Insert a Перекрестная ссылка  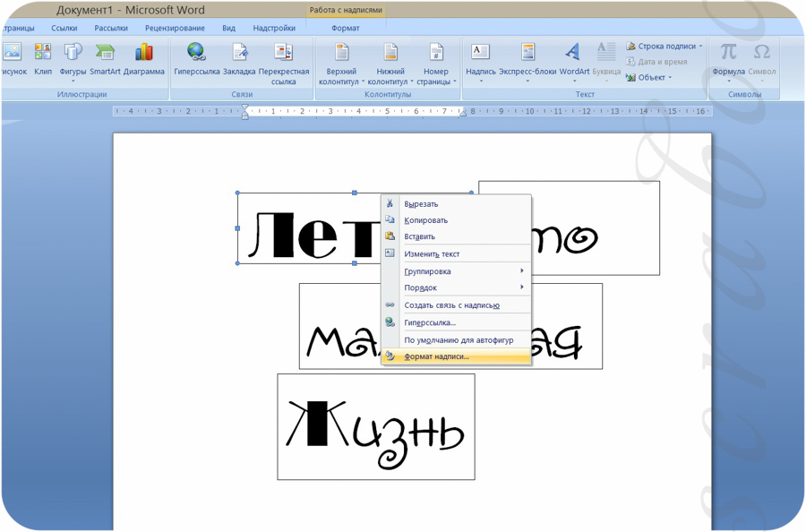[284, 64]
